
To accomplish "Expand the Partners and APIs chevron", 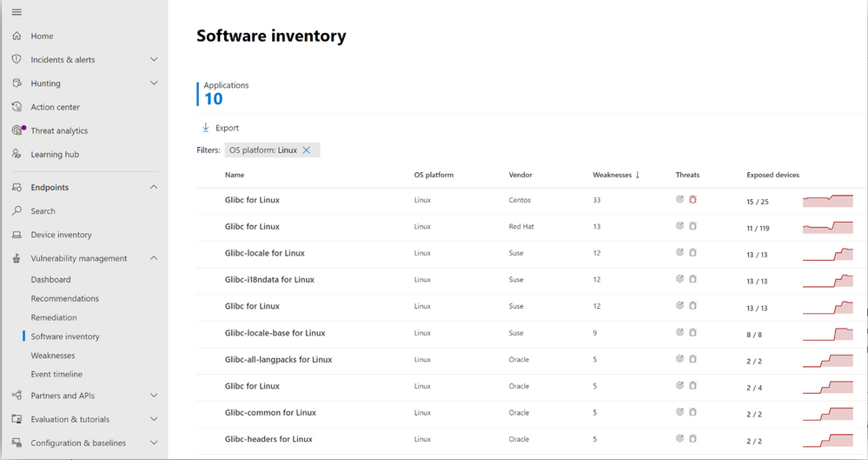I will pyautogui.click(x=154, y=396).
